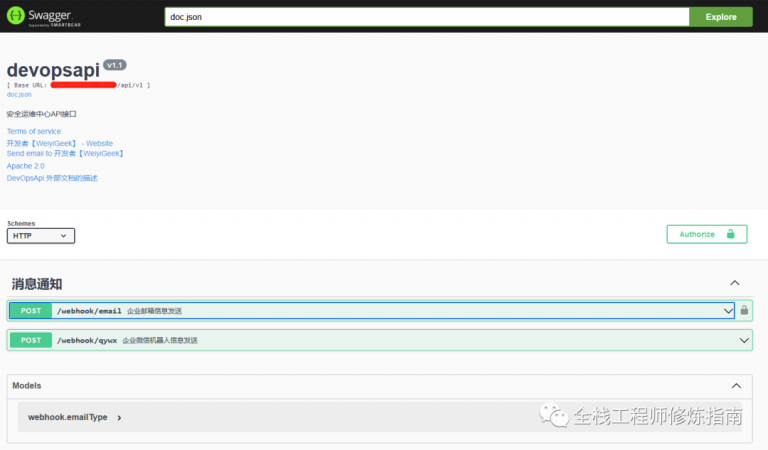Click the Models section heading
The image size is (768, 450).
tap(27, 385)
